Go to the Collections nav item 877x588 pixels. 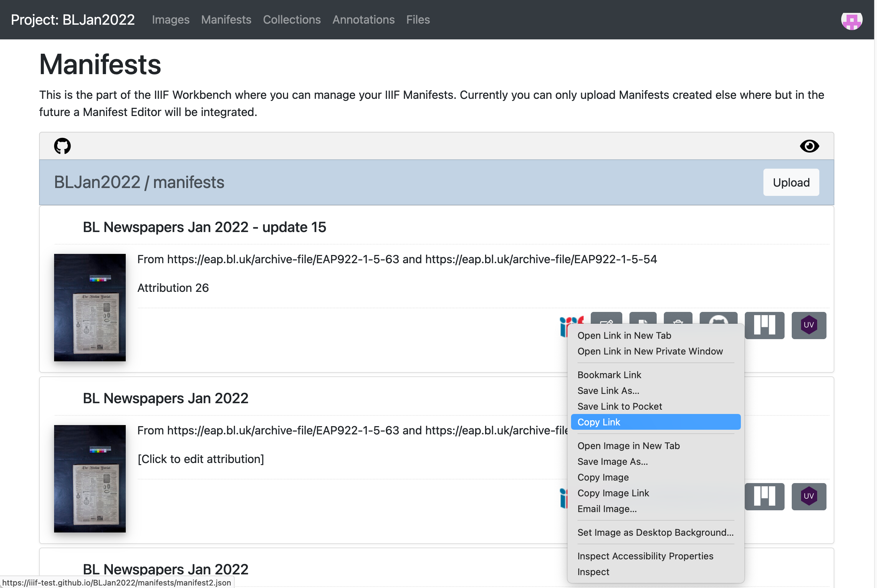coord(292,19)
